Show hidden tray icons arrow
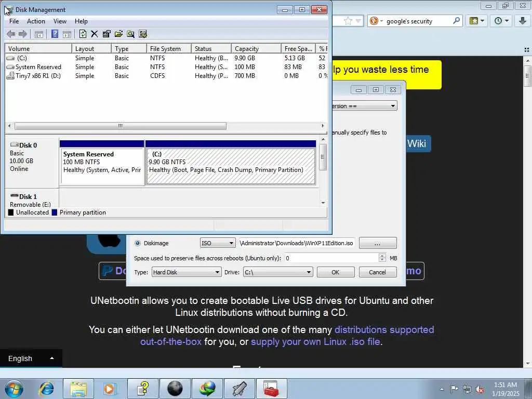This screenshot has width=532, height=399. (x=442, y=389)
